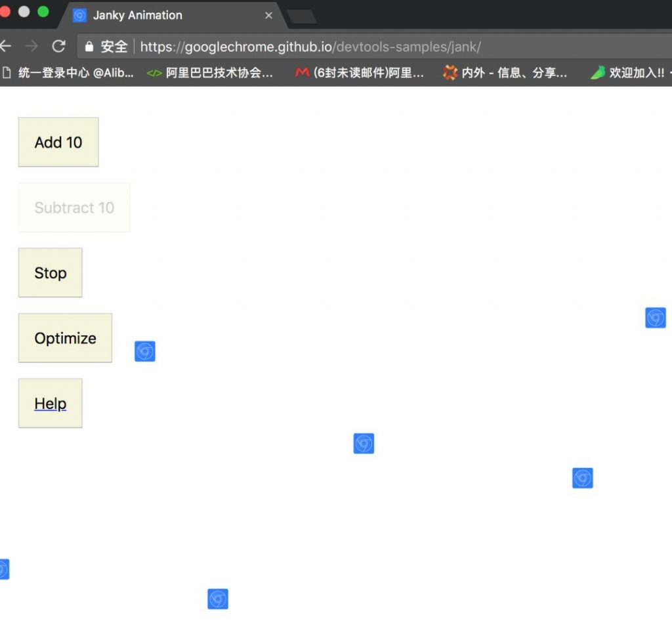Image resolution: width=672 pixels, height=623 pixels.
Task: Click the disabled Subtract 10 button
Action: tap(74, 207)
